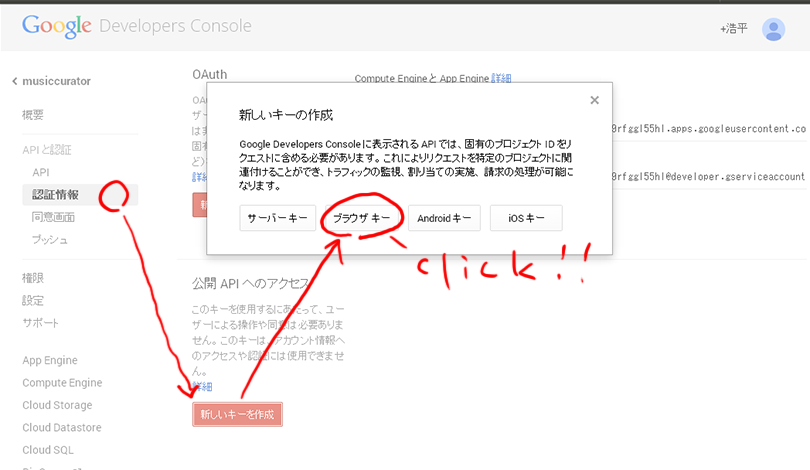
Task: Click 新しいキーの作成 dialog title
Action: click(x=286, y=115)
